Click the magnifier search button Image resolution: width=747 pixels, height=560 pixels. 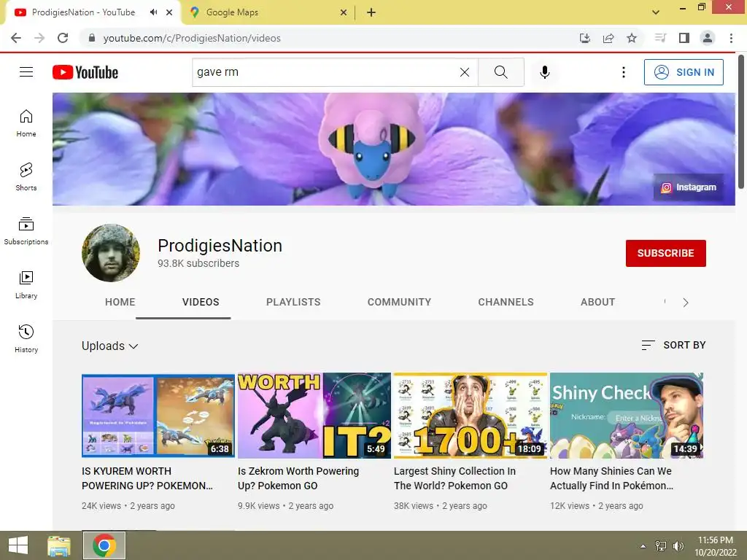pos(500,72)
